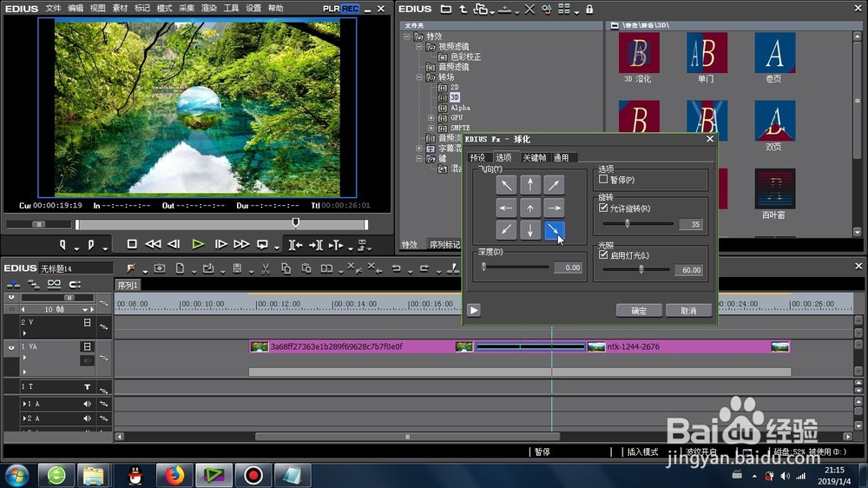This screenshot has width=868, height=488.
Task: Select the up-left fly direction arrow
Action: click(x=506, y=185)
